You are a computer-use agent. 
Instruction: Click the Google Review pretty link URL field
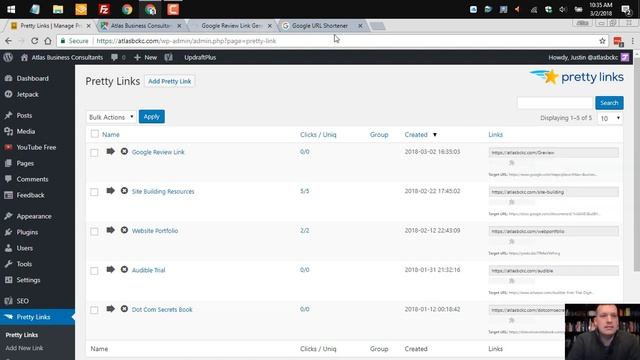click(553, 153)
